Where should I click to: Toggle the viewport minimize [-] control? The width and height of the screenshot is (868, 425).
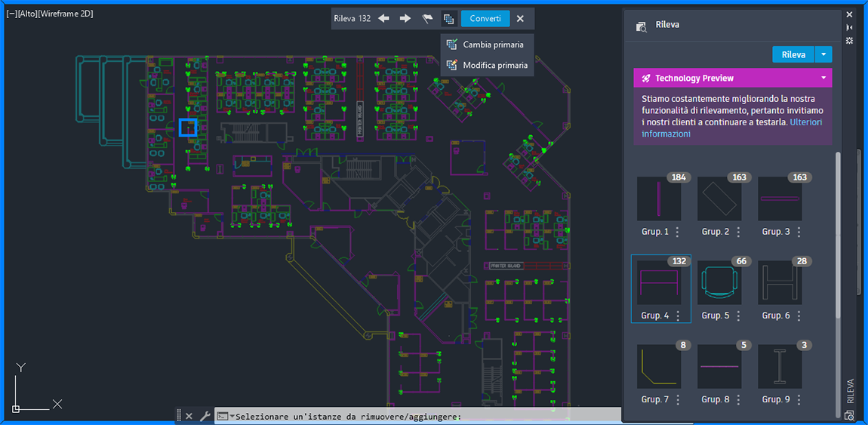tap(11, 14)
